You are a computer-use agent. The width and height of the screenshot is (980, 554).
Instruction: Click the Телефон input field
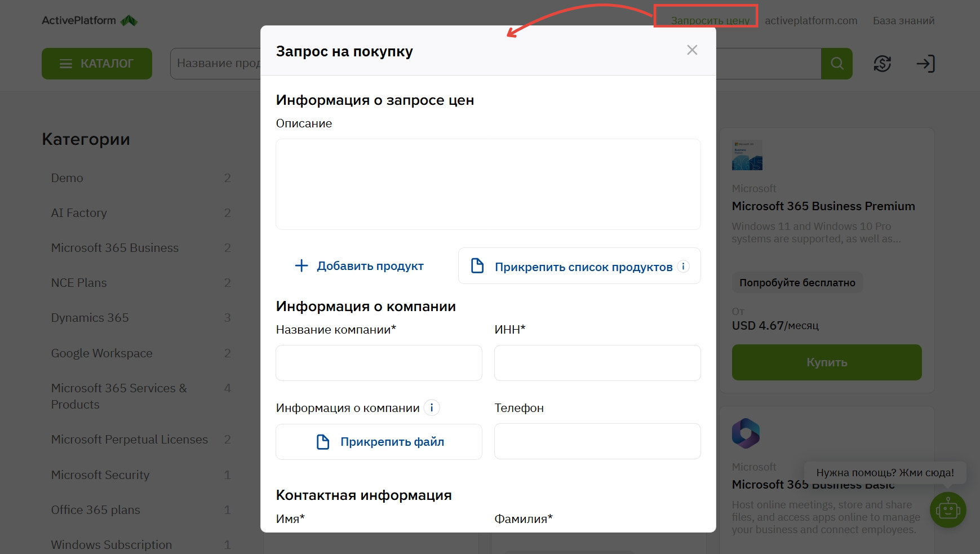(x=597, y=441)
